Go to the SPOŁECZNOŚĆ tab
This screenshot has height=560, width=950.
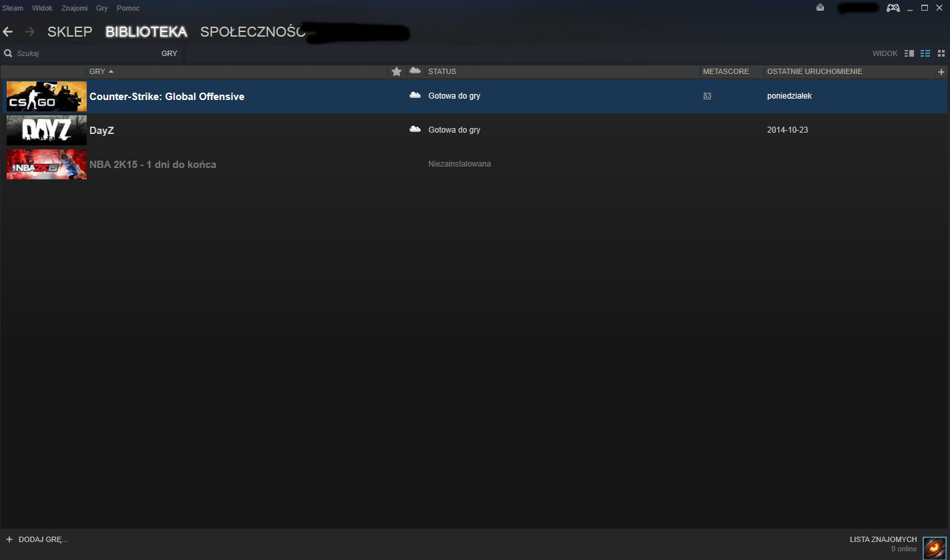(x=253, y=32)
